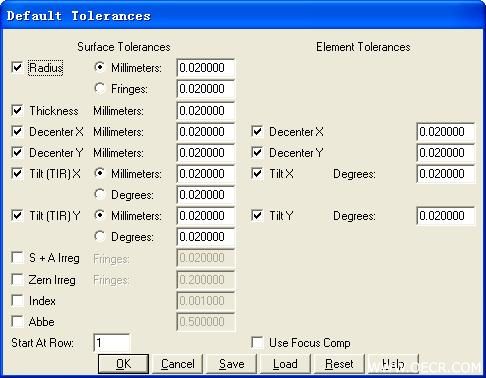Uncheck the Radius surface tolerance checkbox
Viewport: 486px width, 378px height.
17,67
